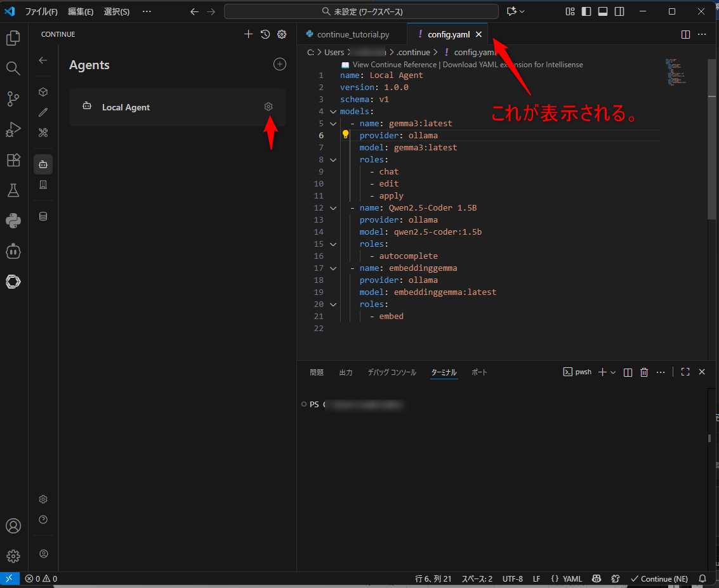
Task: Open the Python activity bar icon
Action: (13, 221)
